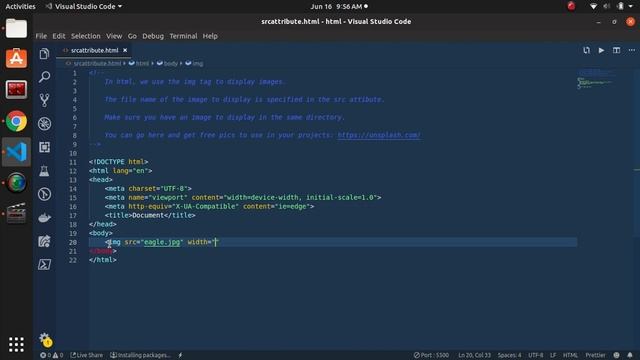
Task: Open Ubuntu Software from the dock
Action: 16,58
